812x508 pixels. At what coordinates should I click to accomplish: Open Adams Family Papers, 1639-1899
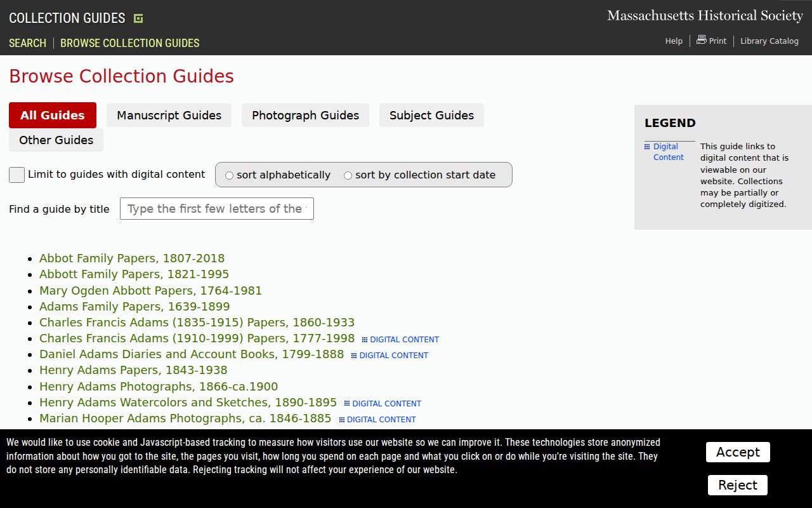point(134,307)
